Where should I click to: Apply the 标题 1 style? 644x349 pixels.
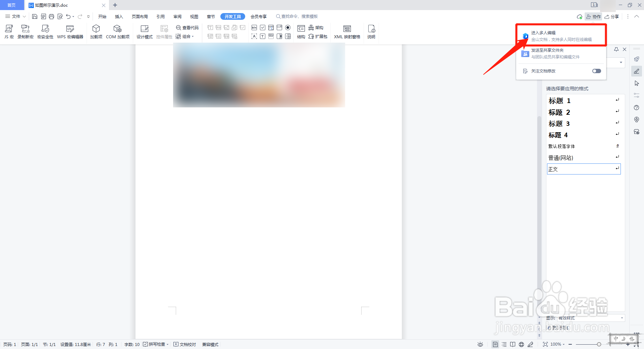point(584,100)
